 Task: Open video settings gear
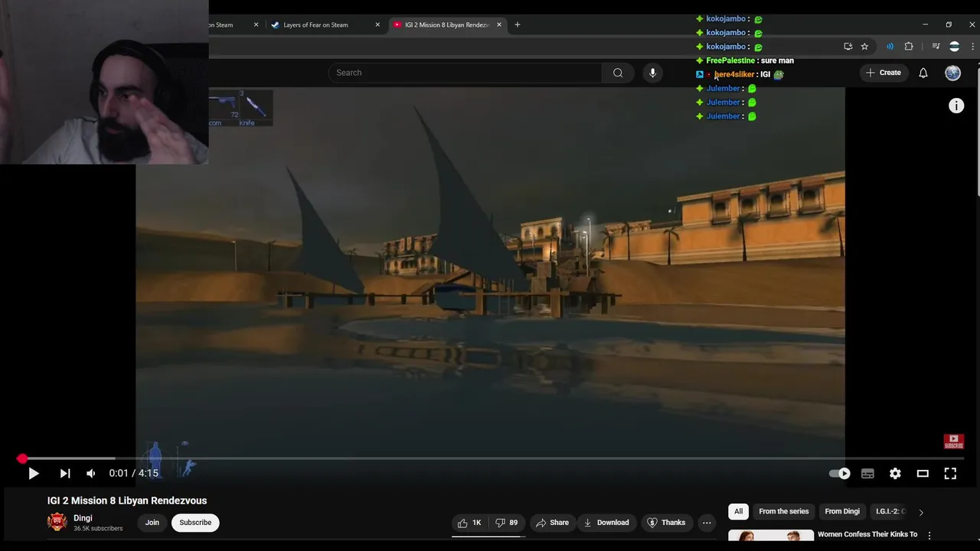(895, 474)
